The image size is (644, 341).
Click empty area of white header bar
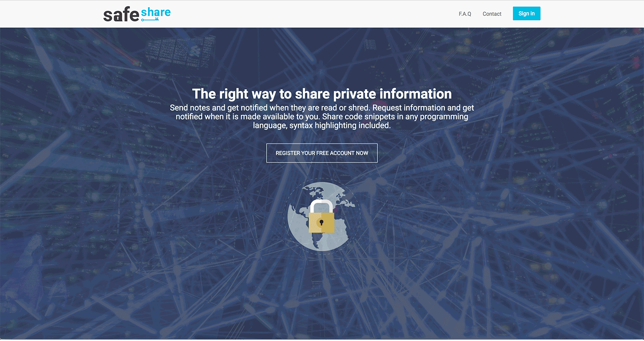(x=301, y=14)
